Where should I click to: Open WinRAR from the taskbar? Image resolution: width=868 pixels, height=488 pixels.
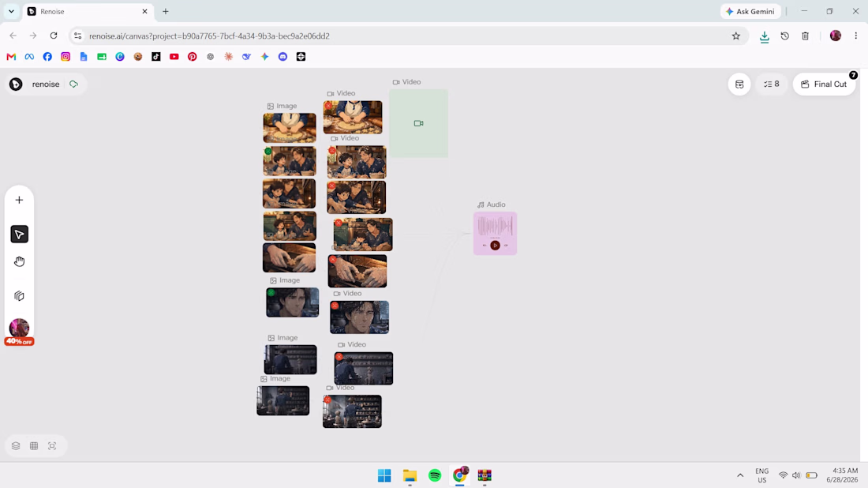click(485, 475)
